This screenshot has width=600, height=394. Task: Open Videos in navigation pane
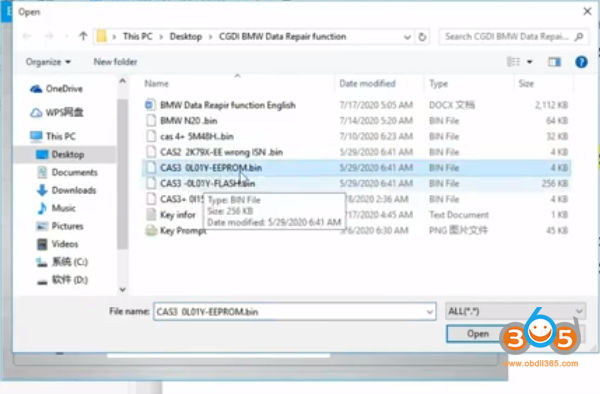click(57, 244)
